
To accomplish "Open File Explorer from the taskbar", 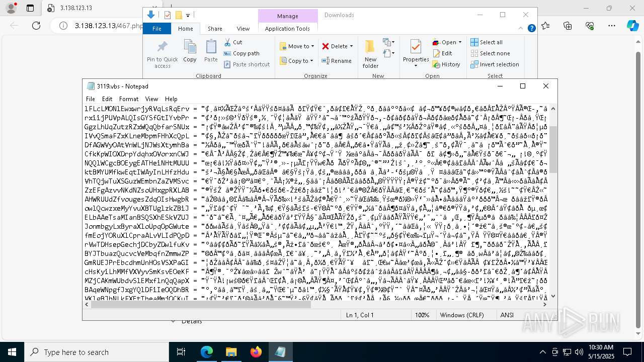I will [x=231, y=352].
